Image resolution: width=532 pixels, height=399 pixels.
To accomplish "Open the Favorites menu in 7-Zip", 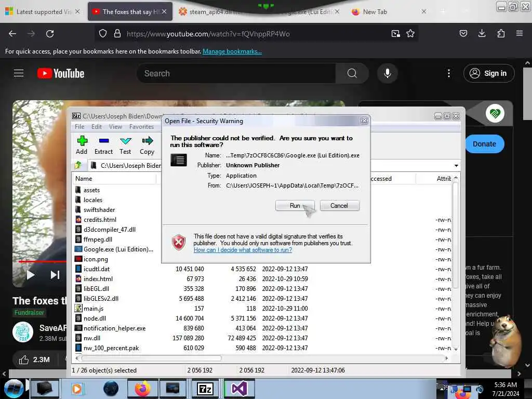I will [141, 127].
